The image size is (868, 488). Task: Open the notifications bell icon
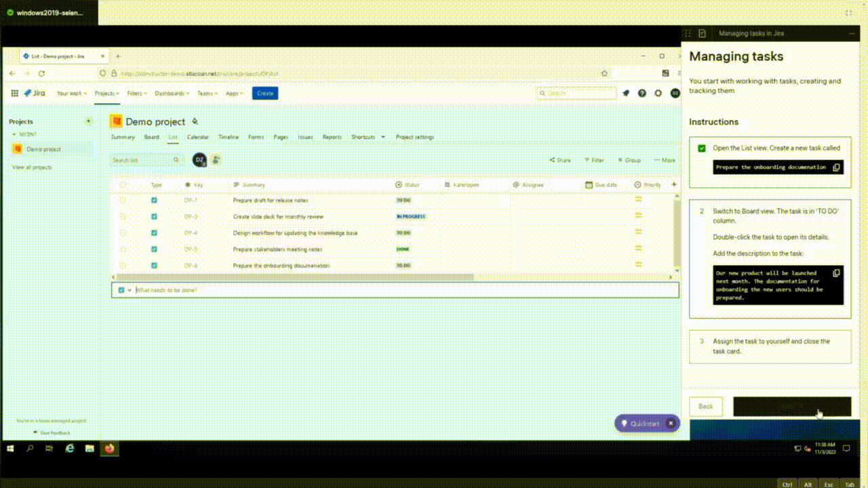(x=625, y=93)
